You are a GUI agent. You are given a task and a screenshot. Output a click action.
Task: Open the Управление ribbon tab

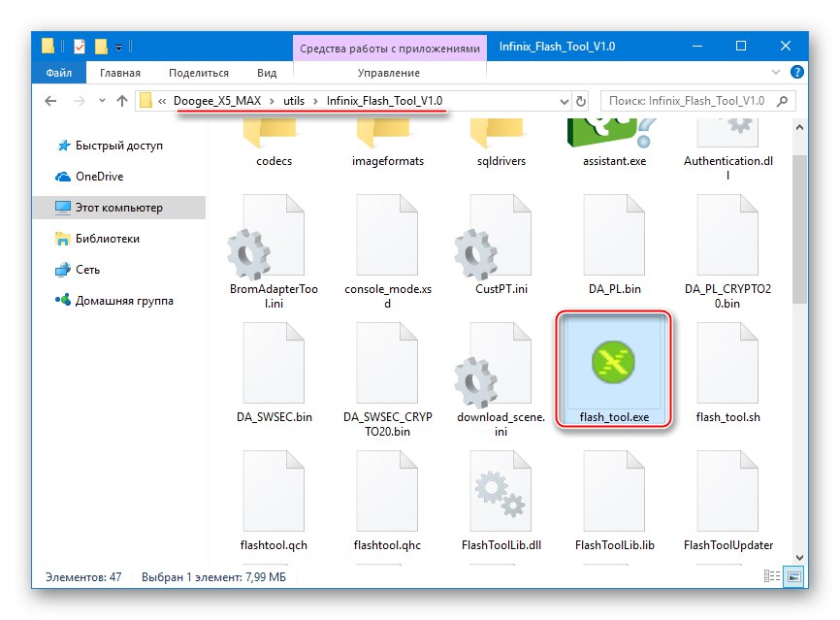(x=389, y=73)
